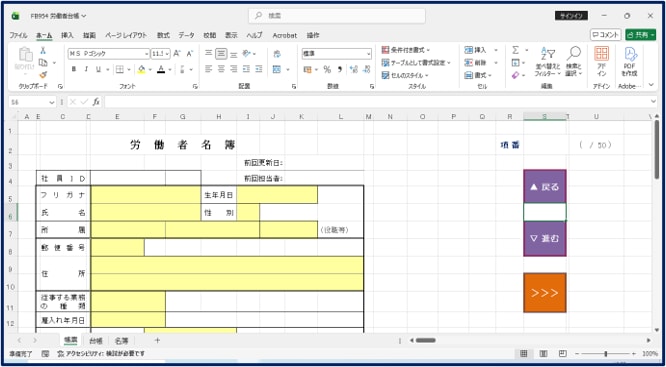666x367 pixels.
Task: Click the purple ▲ 戻る button
Action: click(545, 186)
